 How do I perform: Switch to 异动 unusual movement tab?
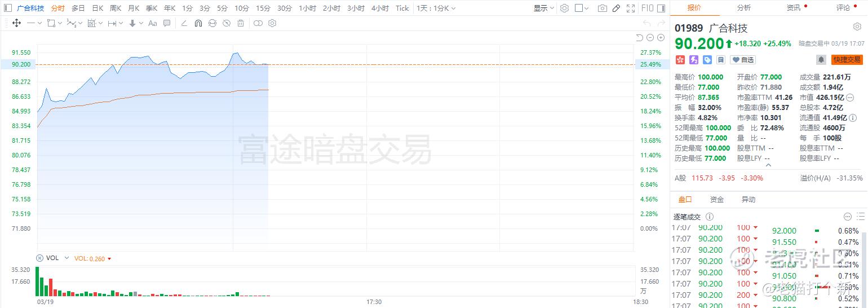[749, 200]
